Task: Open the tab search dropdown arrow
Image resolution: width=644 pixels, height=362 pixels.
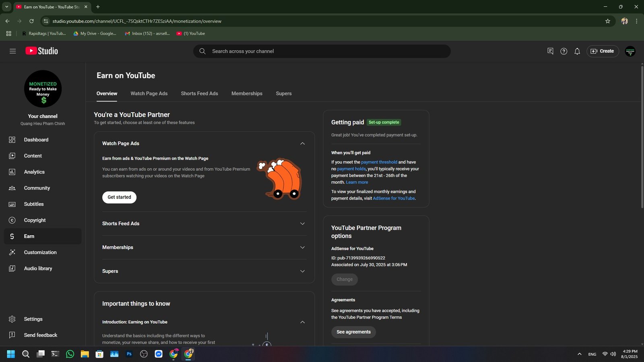Action: [x=6, y=7]
